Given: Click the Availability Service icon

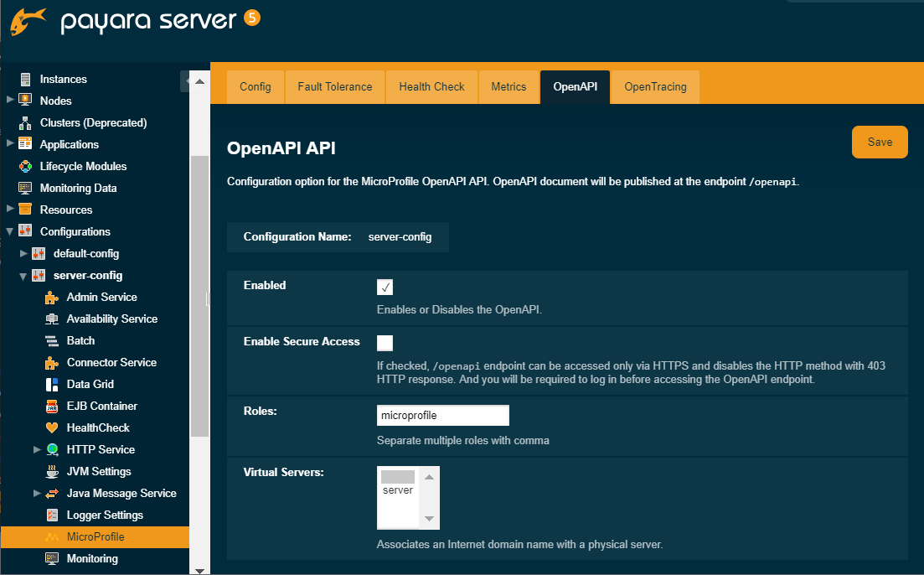Looking at the screenshot, I should point(52,319).
